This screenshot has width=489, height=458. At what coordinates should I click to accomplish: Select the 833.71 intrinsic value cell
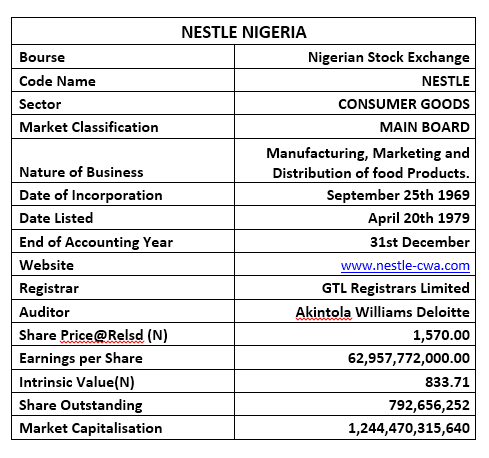coord(355,381)
